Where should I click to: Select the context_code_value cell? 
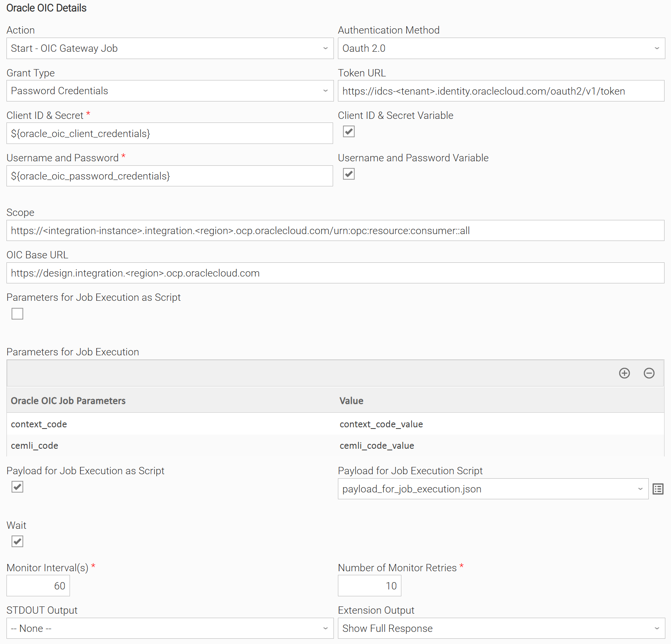500,424
